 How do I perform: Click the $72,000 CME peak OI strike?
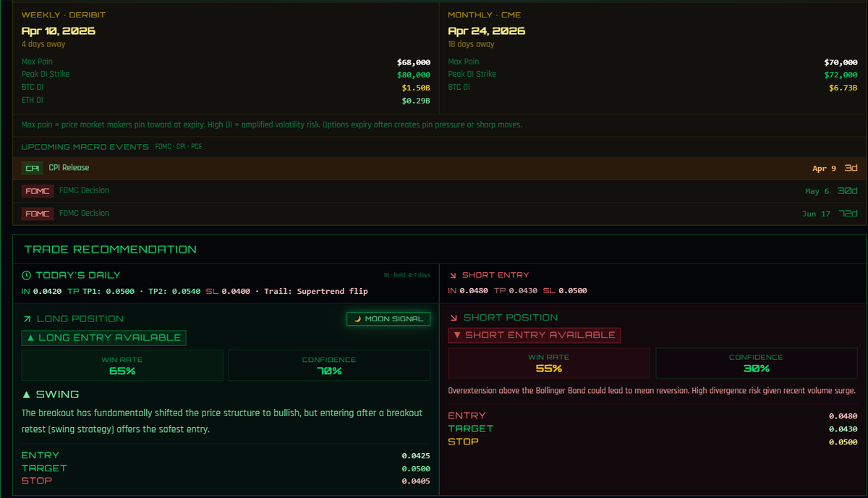click(841, 75)
